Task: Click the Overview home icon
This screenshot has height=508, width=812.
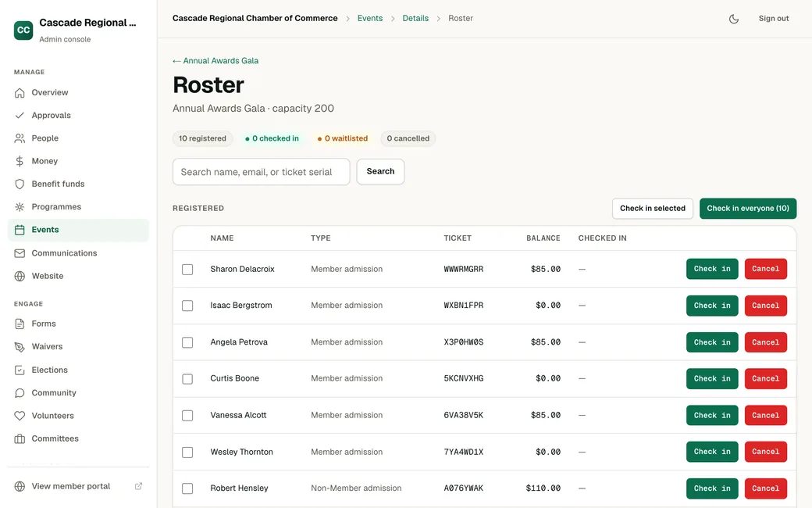Action: (20, 93)
